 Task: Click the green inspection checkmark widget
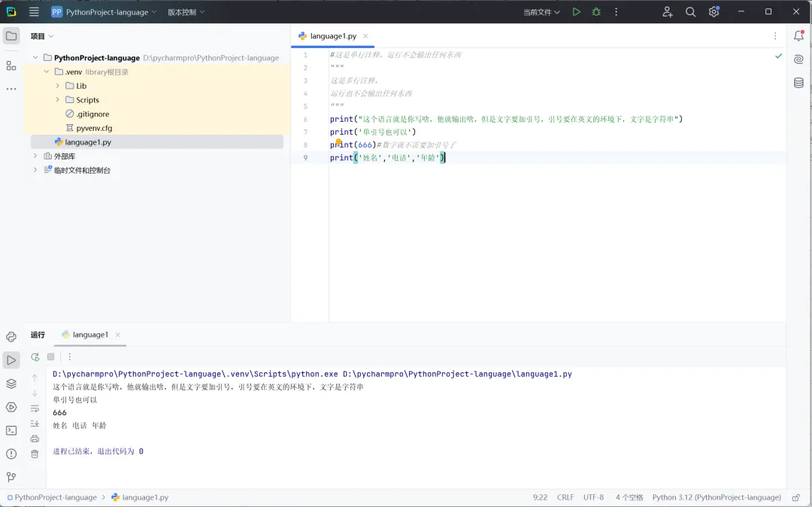point(778,56)
